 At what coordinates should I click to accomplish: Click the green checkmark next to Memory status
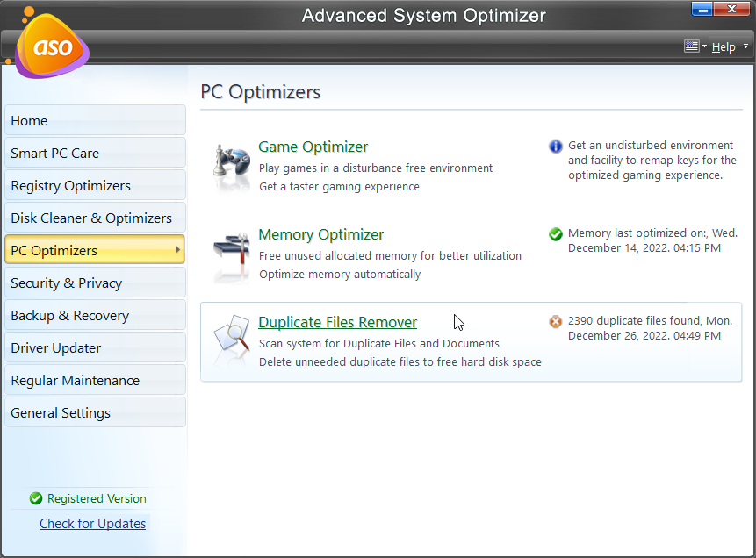point(555,233)
